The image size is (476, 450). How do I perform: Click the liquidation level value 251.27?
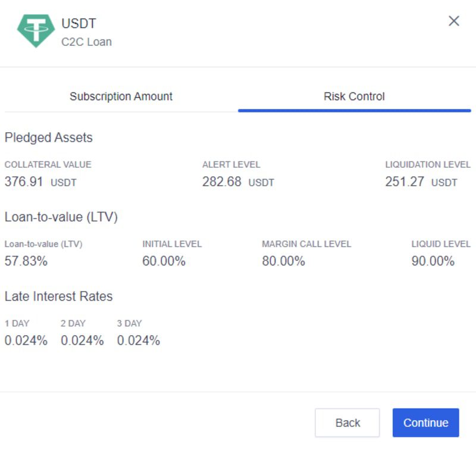(405, 182)
